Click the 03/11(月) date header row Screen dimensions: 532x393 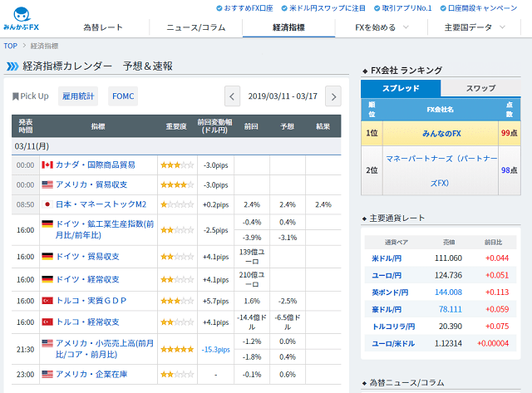(x=176, y=146)
